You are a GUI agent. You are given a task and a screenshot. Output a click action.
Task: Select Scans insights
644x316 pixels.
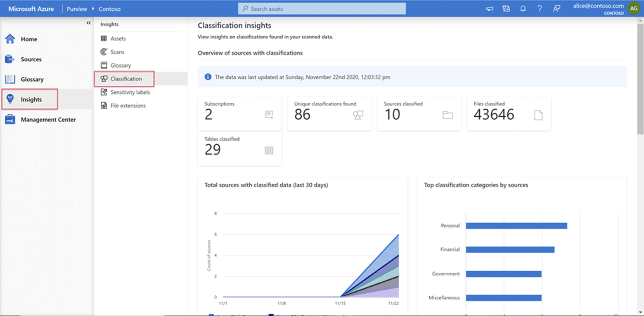(117, 52)
